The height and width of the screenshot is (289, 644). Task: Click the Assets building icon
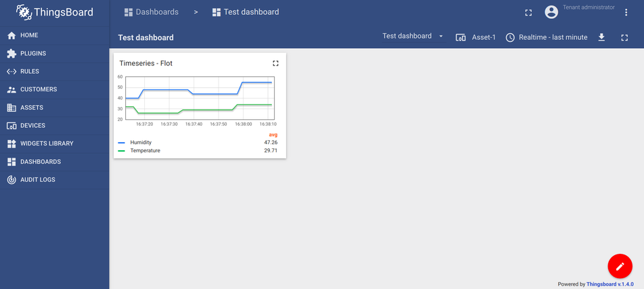(11, 108)
